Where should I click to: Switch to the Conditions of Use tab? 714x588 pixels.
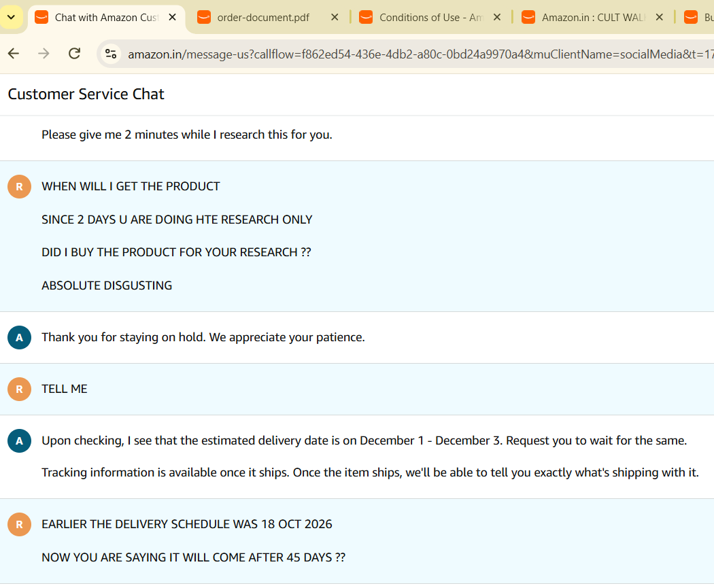pyautogui.click(x=430, y=17)
